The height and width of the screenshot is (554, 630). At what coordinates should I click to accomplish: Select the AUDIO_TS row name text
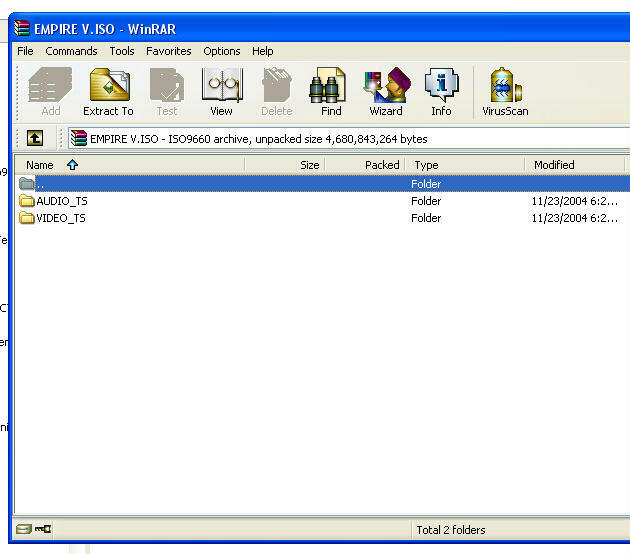(62, 201)
